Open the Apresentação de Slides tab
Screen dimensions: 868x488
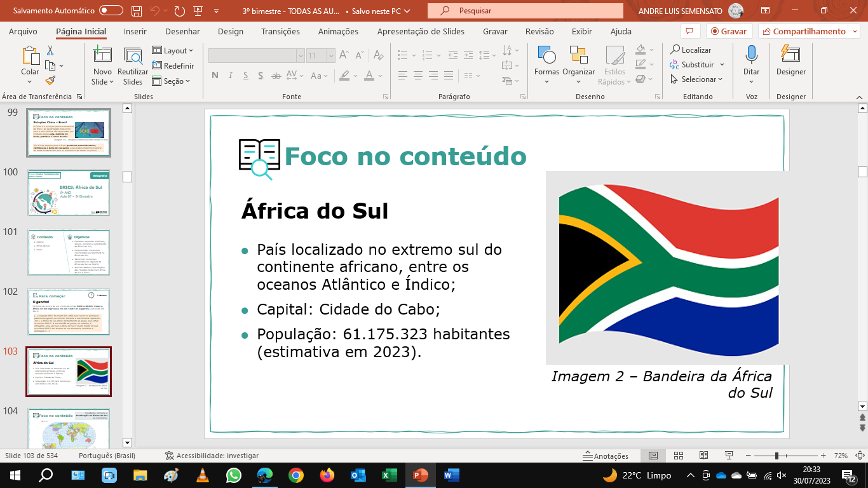[x=421, y=31]
